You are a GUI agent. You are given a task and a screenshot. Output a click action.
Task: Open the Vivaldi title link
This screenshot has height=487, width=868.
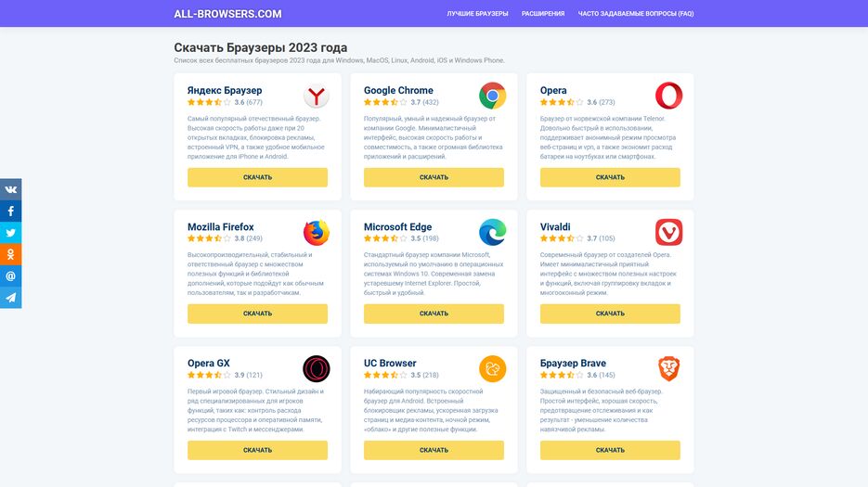[555, 227]
